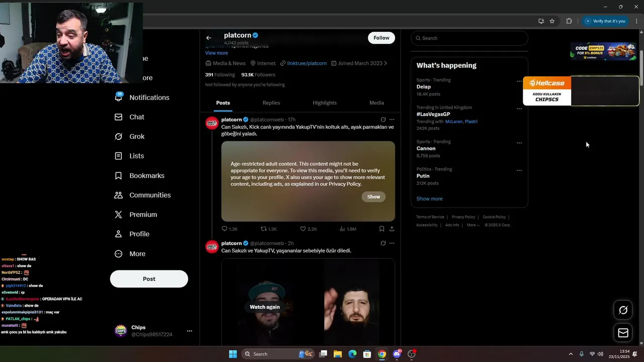Open the first post's three-dot menu
Screen dimensions: 644x362
[x=392, y=120]
